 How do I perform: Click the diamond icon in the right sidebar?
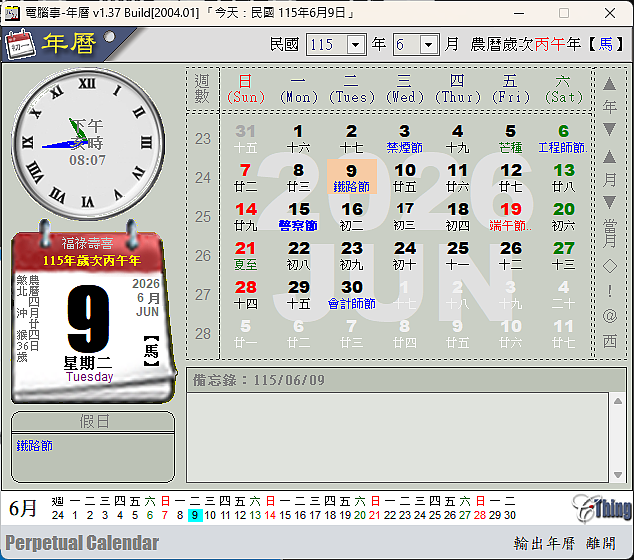click(x=610, y=266)
